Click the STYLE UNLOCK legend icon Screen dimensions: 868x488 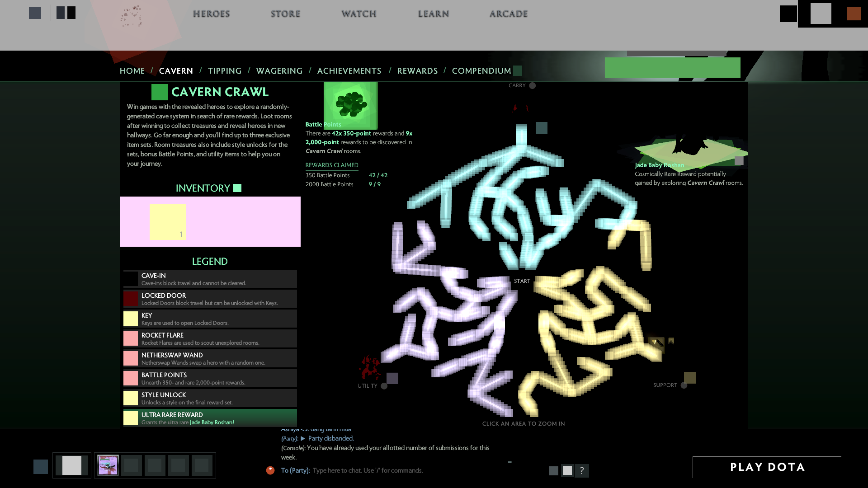pos(131,398)
